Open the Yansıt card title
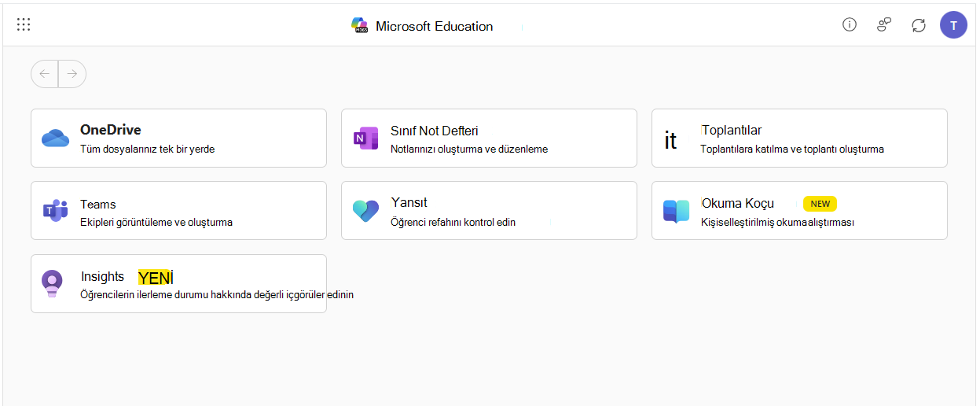Viewport: 980px width, 406px height. [x=409, y=203]
